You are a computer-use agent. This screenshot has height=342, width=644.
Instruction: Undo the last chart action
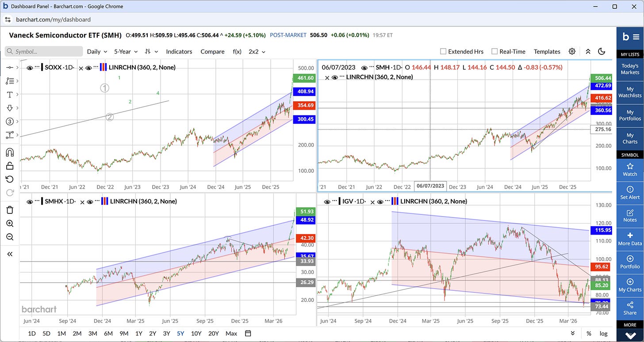10,179
